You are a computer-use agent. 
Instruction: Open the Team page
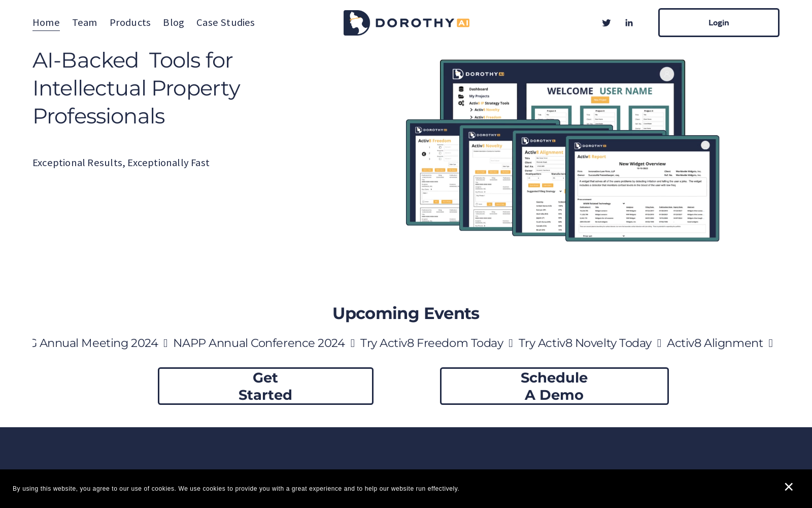[85, 22]
